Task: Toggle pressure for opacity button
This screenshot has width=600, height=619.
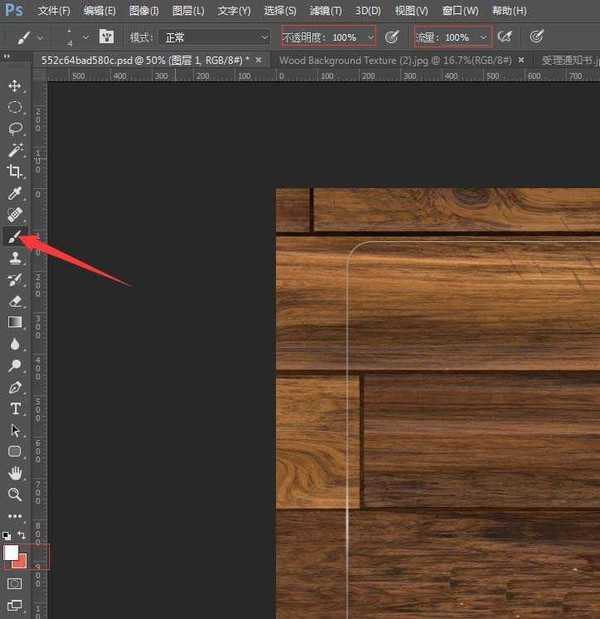Action: pyautogui.click(x=392, y=37)
